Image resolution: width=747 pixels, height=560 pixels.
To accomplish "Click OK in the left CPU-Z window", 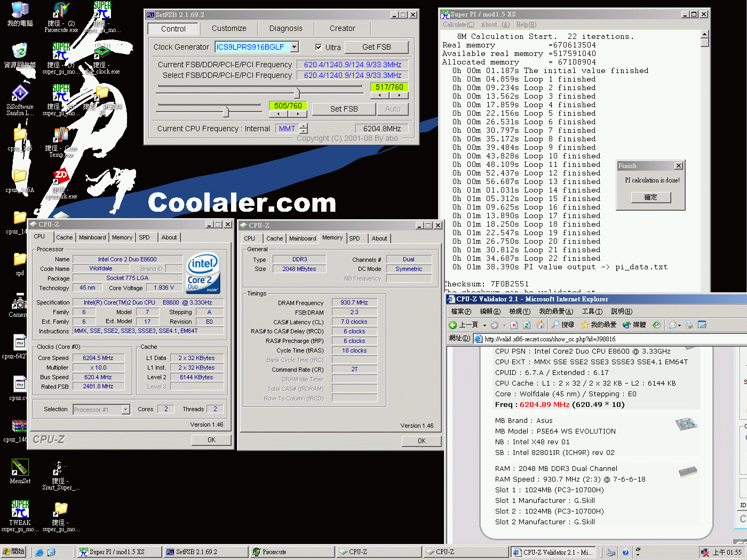I will pos(211,440).
